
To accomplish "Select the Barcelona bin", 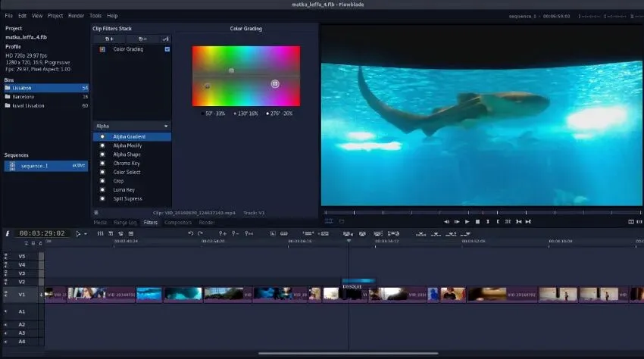I will (46, 97).
